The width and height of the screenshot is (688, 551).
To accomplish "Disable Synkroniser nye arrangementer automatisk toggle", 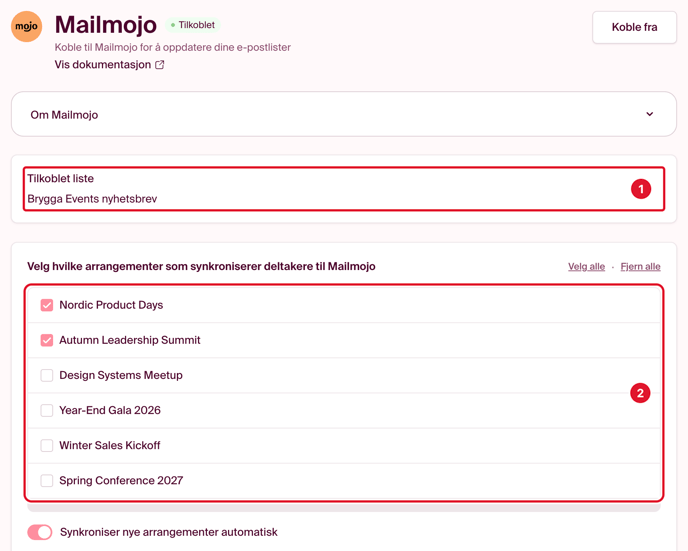I will (40, 532).
